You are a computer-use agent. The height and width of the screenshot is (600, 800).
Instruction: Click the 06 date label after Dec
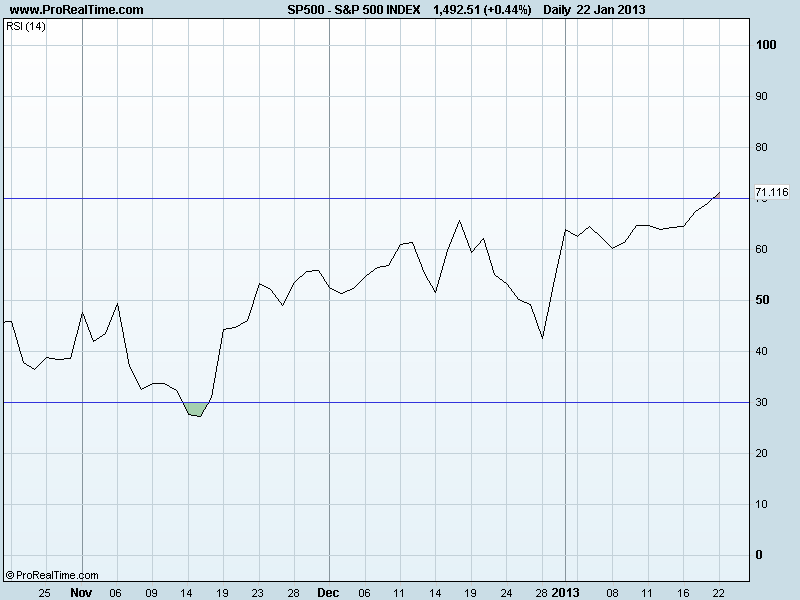tap(364, 593)
